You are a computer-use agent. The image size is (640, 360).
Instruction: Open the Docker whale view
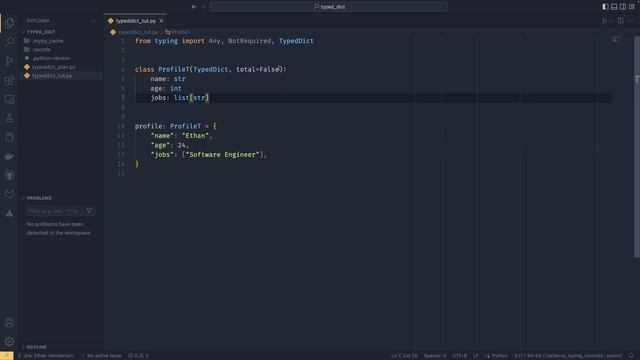pyautogui.click(x=9, y=156)
